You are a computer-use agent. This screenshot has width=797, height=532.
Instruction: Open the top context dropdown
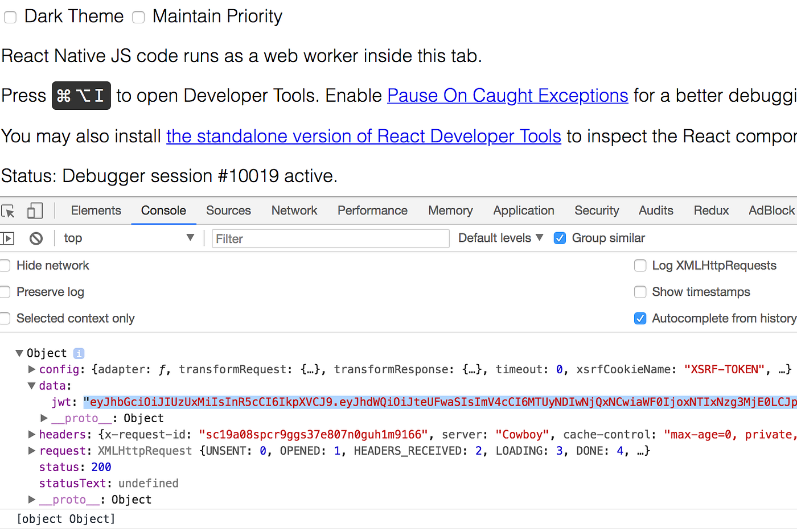129,238
